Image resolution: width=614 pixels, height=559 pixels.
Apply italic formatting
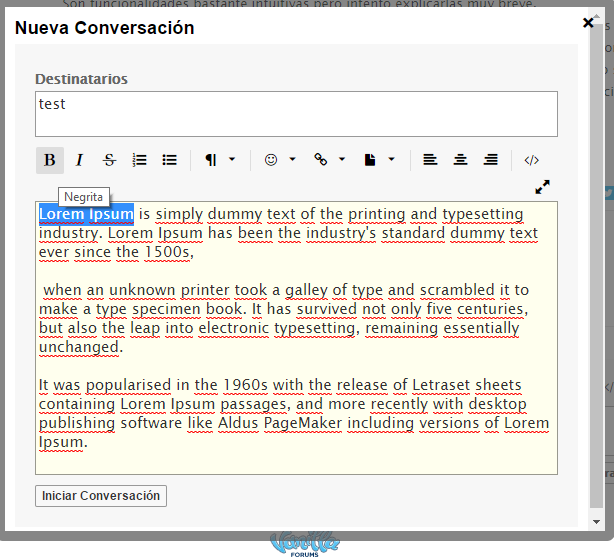coord(79,160)
